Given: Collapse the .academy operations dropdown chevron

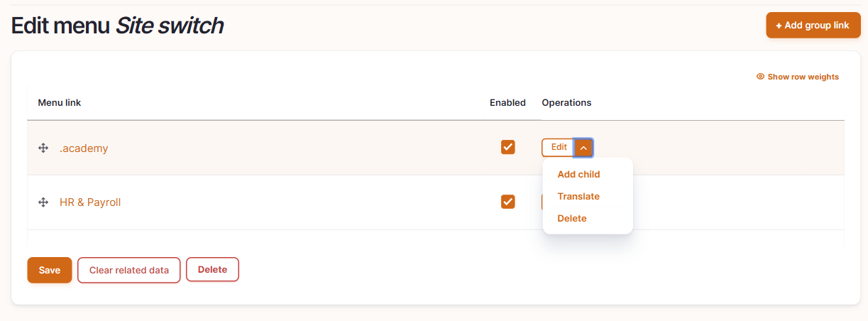Looking at the screenshot, I should coord(583,148).
